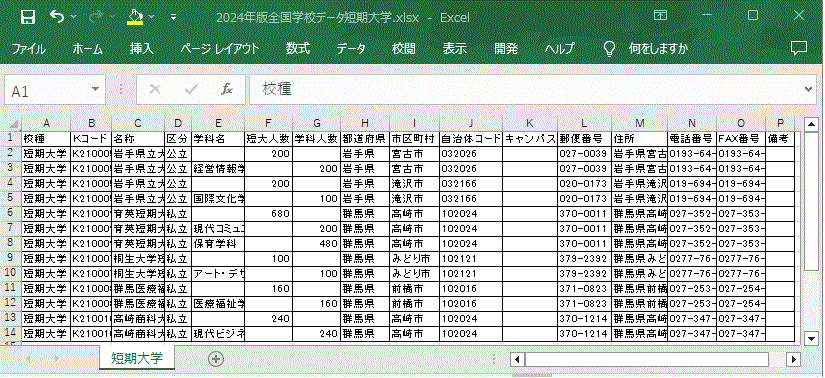Select column A header
This screenshot has width=825, height=378.
point(46,124)
